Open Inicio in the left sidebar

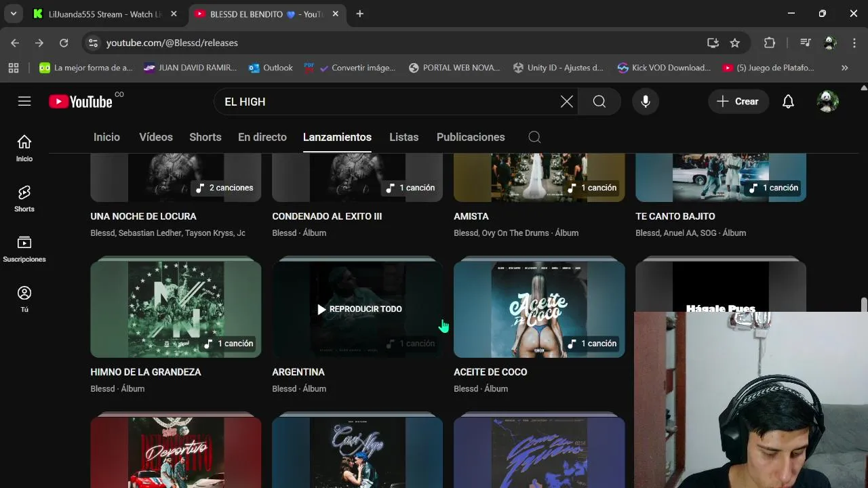(x=24, y=148)
